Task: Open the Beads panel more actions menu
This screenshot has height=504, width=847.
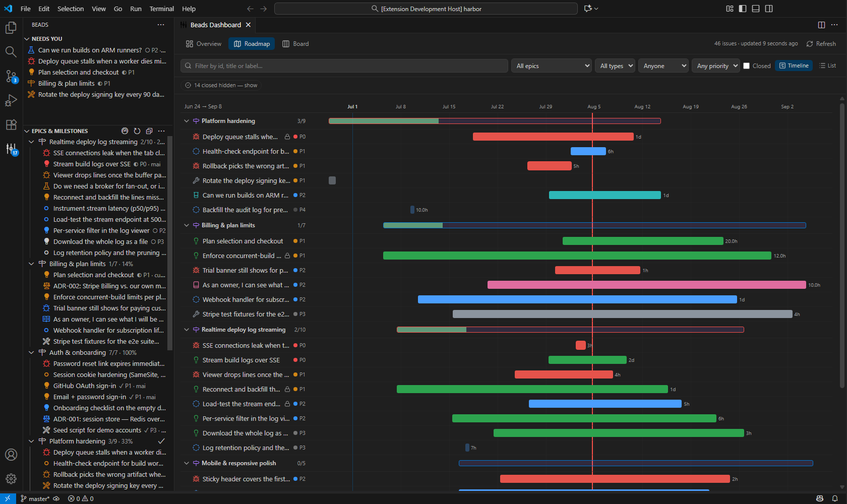Action: (161, 25)
